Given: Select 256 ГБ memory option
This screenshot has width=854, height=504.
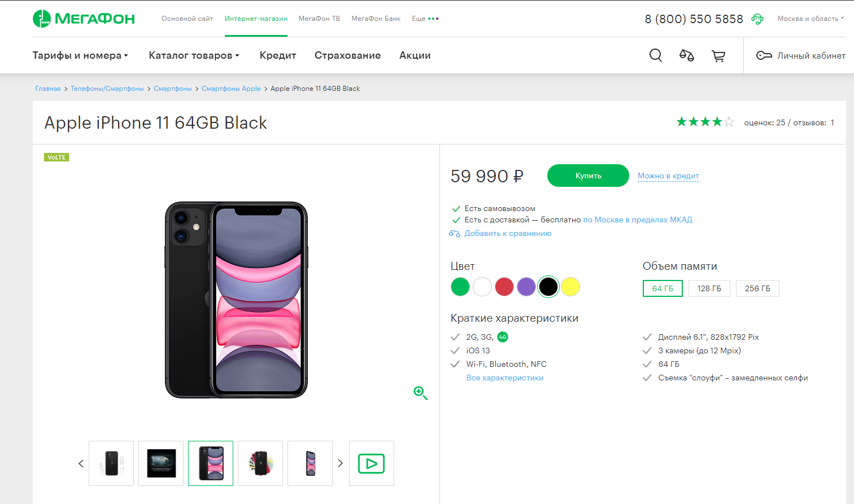Looking at the screenshot, I should tap(757, 288).
